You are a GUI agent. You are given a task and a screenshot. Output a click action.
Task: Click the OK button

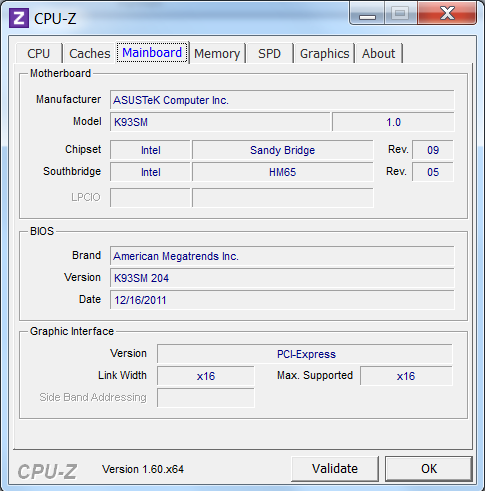click(429, 468)
